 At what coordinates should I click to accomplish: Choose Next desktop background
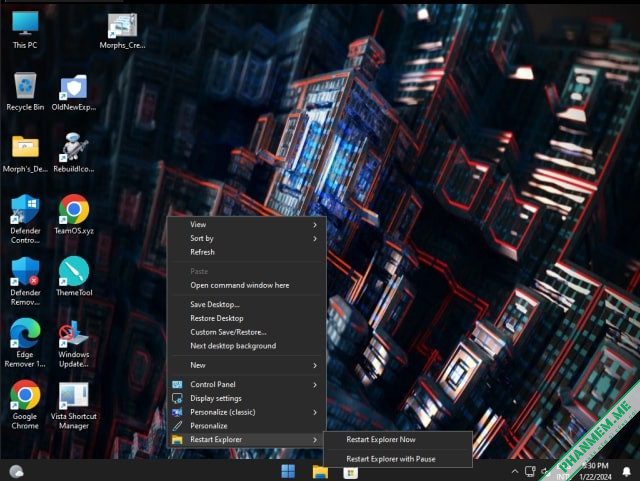(247, 346)
